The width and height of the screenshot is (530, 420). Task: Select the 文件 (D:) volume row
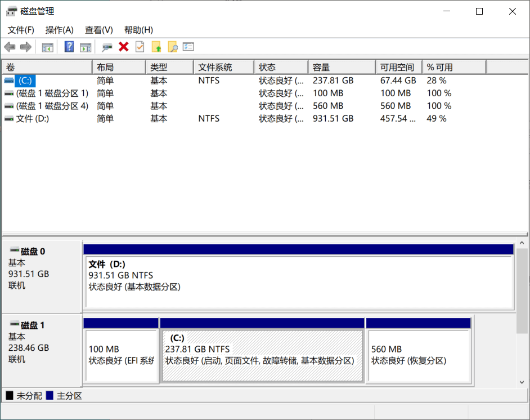265,119
